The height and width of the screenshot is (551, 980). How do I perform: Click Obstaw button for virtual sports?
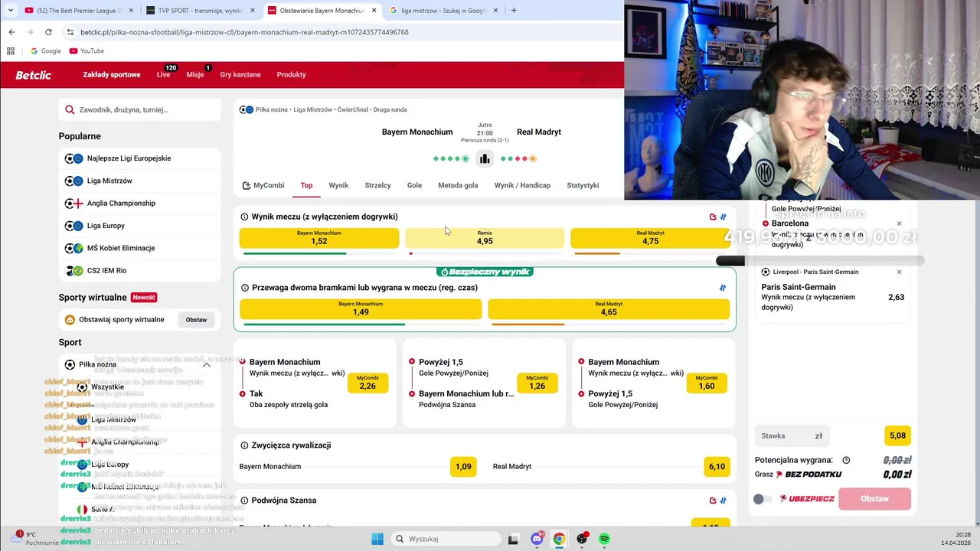tap(196, 320)
